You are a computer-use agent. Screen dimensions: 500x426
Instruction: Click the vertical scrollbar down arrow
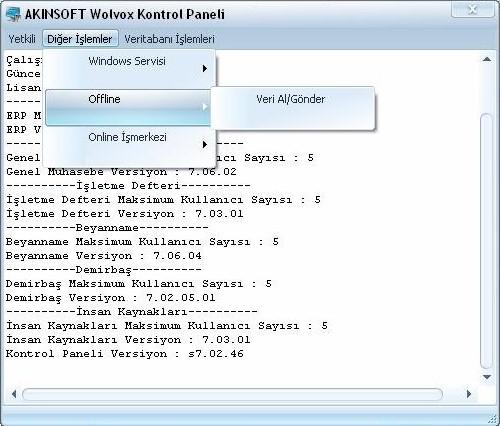[x=487, y=377]
